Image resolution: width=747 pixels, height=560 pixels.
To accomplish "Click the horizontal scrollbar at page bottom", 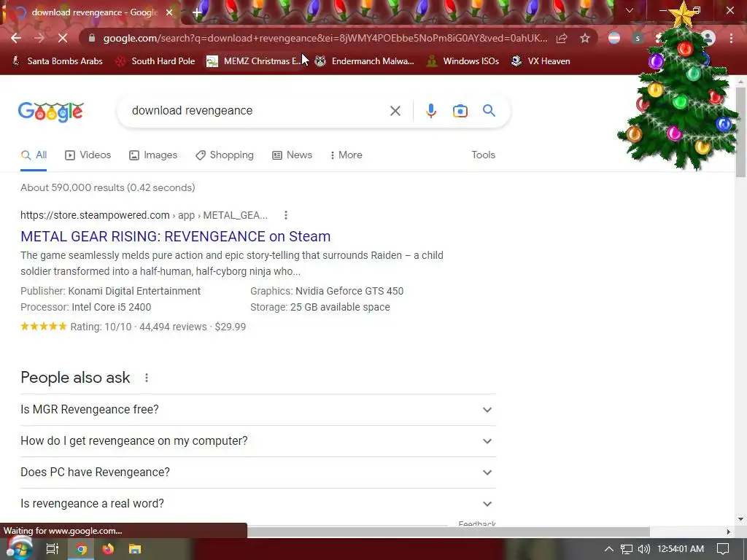I will [449, 532].
